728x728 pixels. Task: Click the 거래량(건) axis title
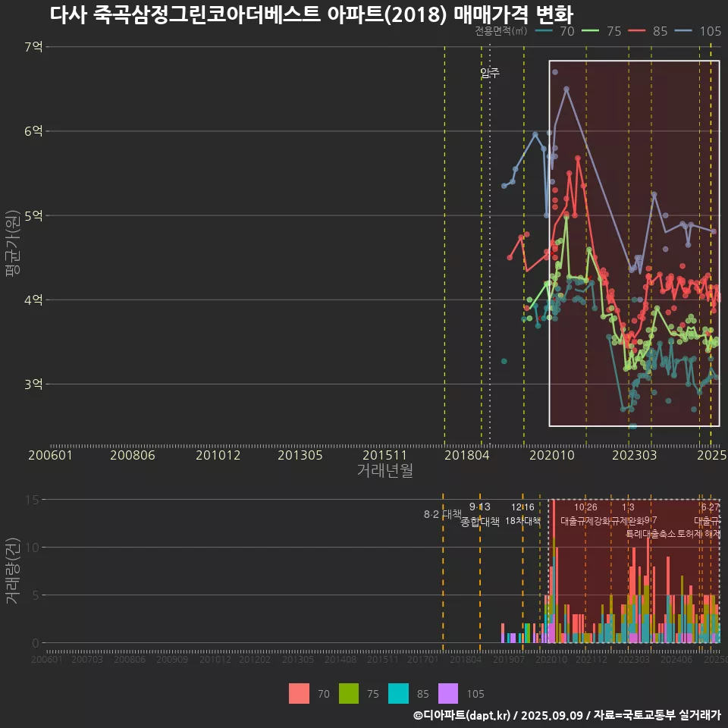(13, 571)
